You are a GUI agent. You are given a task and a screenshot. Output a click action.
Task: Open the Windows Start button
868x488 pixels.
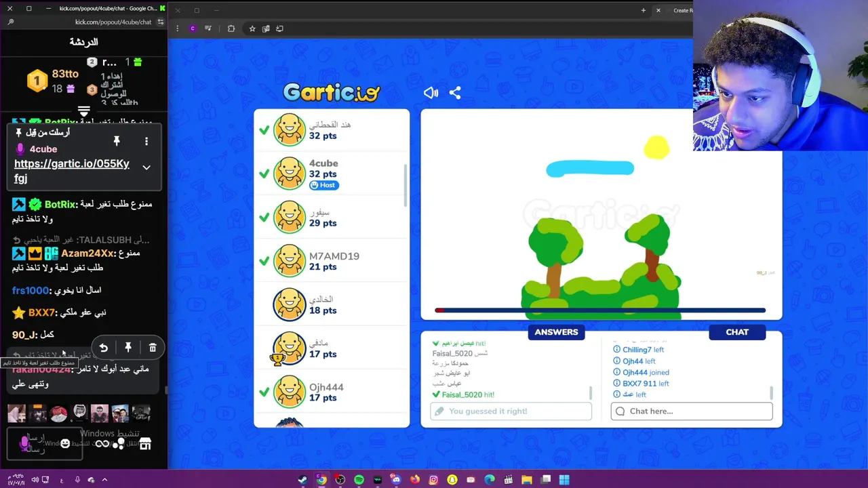click(564, 480)
